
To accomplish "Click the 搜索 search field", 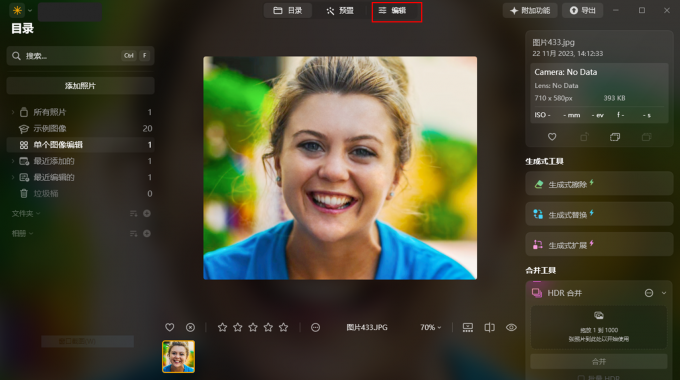I will [80, 56].
